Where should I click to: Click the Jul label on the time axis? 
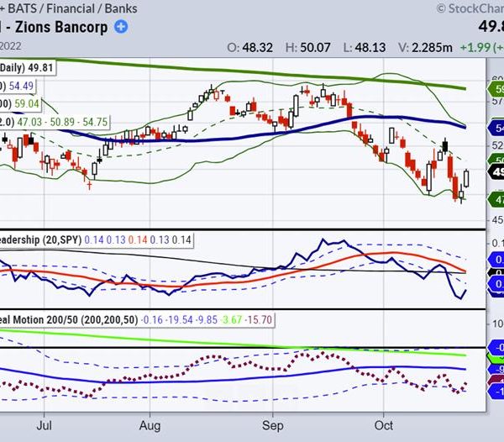44,425
